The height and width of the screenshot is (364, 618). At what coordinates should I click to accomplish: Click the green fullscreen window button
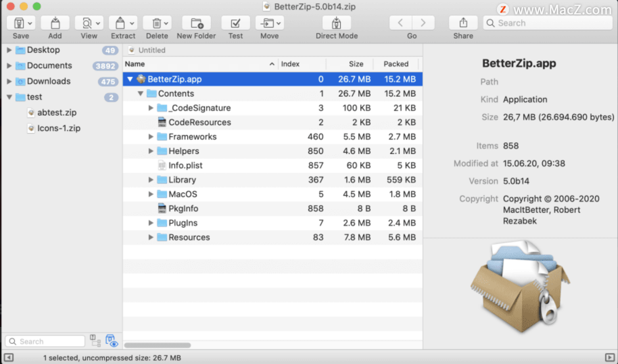pos(37,6)
